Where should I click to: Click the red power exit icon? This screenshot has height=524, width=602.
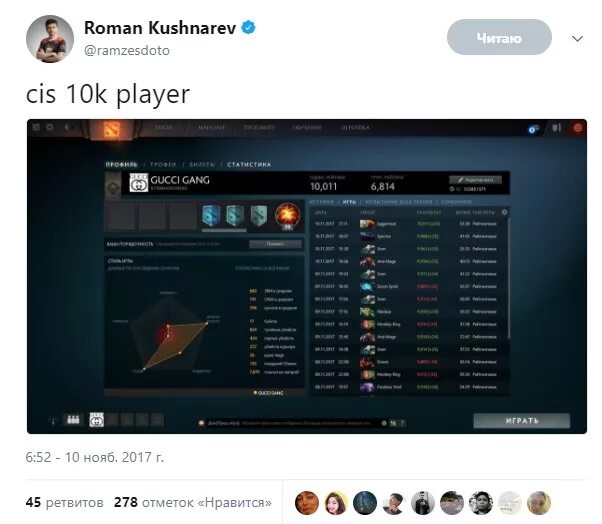[577, 127]
